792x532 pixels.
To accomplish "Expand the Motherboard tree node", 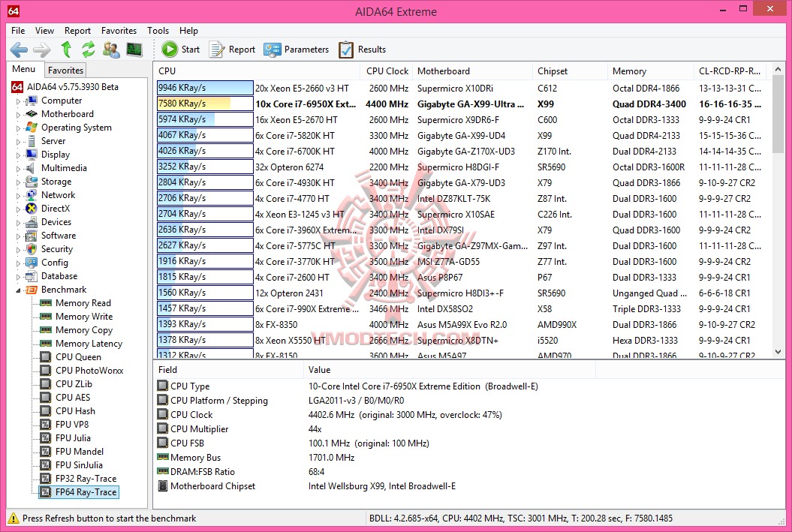I will 18,115.
